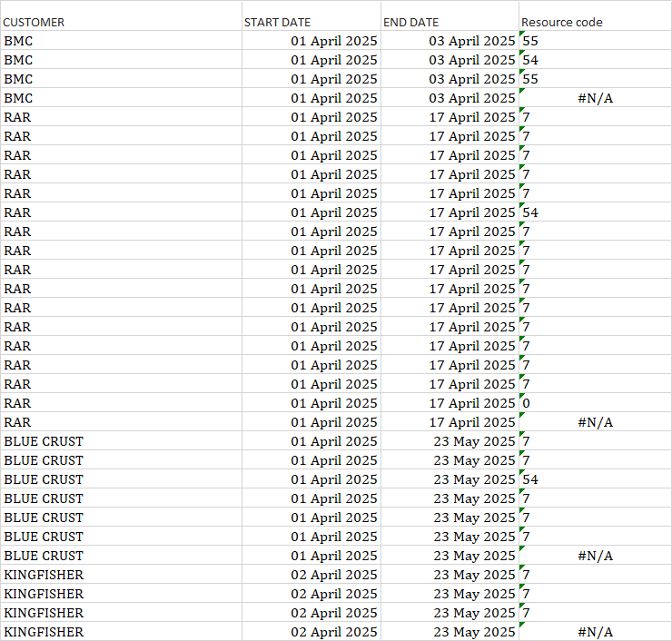
Task: Select BMC customer cell in its #N/A row
Action: coord(122,98)
